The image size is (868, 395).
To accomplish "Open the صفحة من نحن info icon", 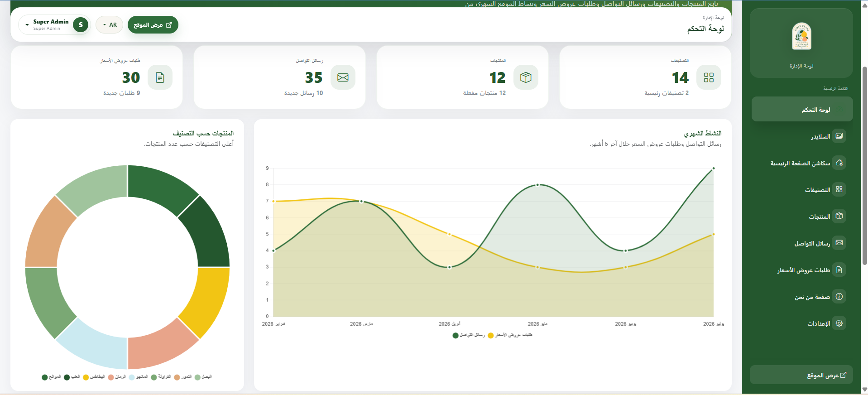I will (x=839, y=296).
